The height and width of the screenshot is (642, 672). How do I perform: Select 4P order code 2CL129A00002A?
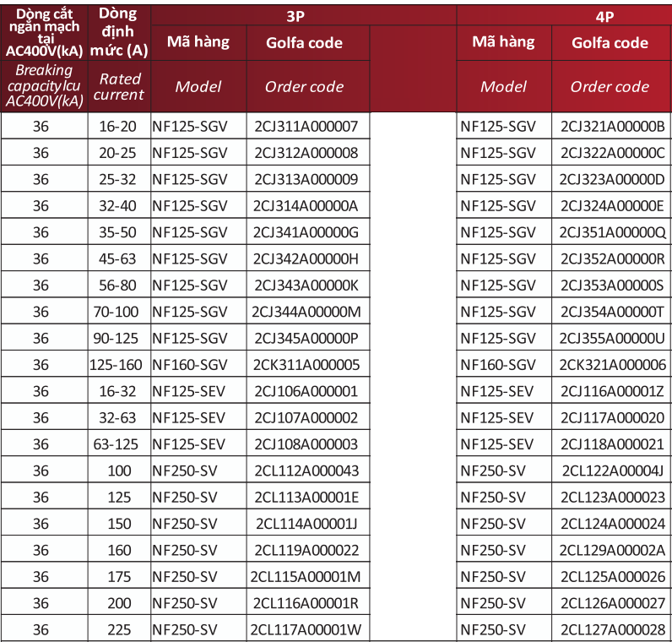612,550
